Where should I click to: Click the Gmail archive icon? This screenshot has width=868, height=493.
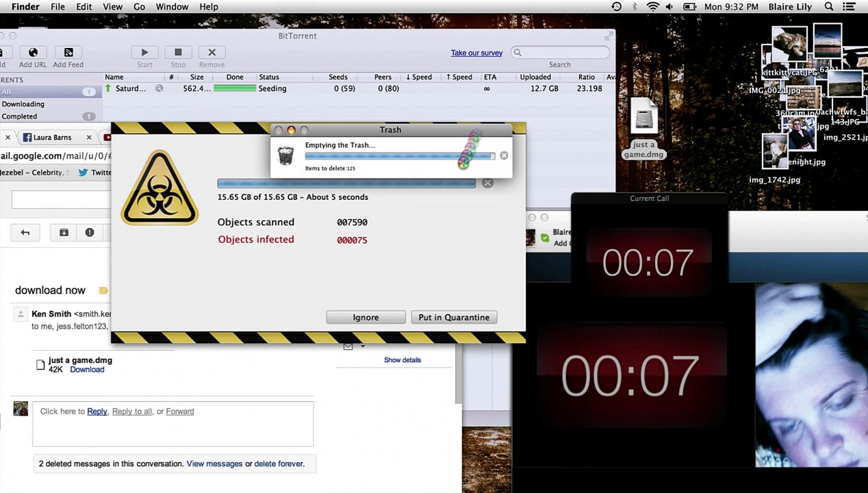coord(64,233)
